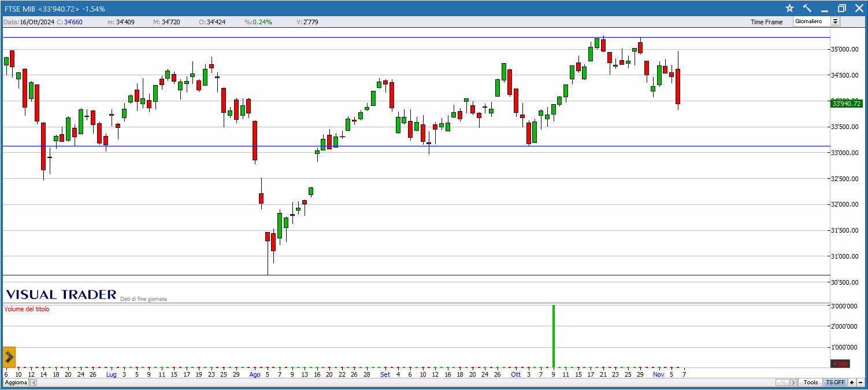Screen dimensions: 868x390
Task: Click the opening value 34'424
Action: 216,22
